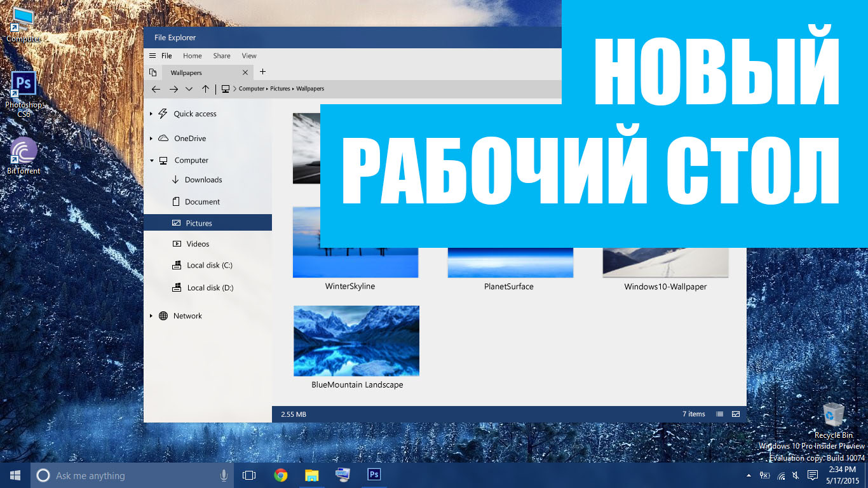Click the computer icon in the address bar
Viewport: 868px width, 488px height.
tap(225, 89)
